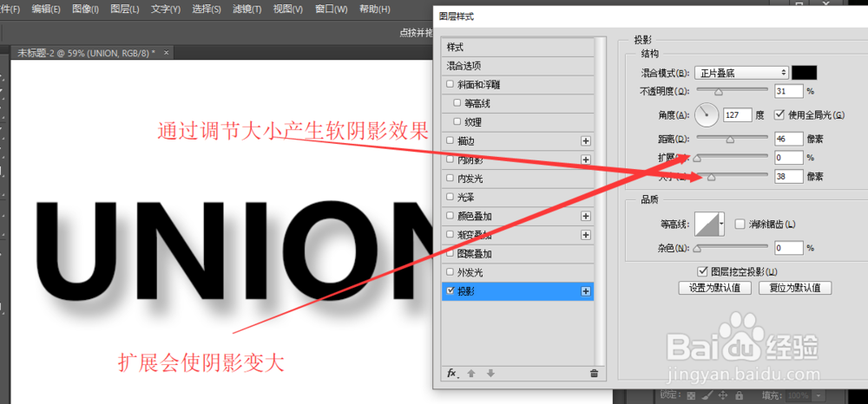The width and height of the screenshot is (868, 404).
Task: Click the 杂色 value field showing 0
Action: [x=789, y=248]
